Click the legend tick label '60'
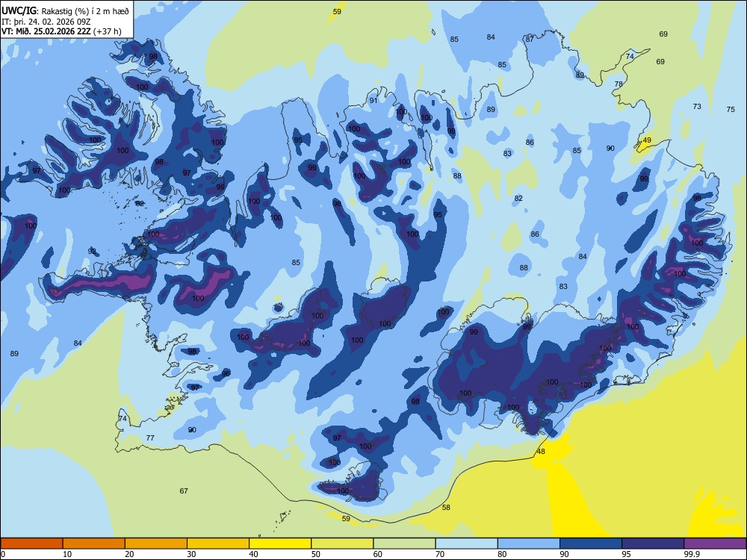Image resolution: width=747 pixels, height=560 pixels. click(378, 554)
